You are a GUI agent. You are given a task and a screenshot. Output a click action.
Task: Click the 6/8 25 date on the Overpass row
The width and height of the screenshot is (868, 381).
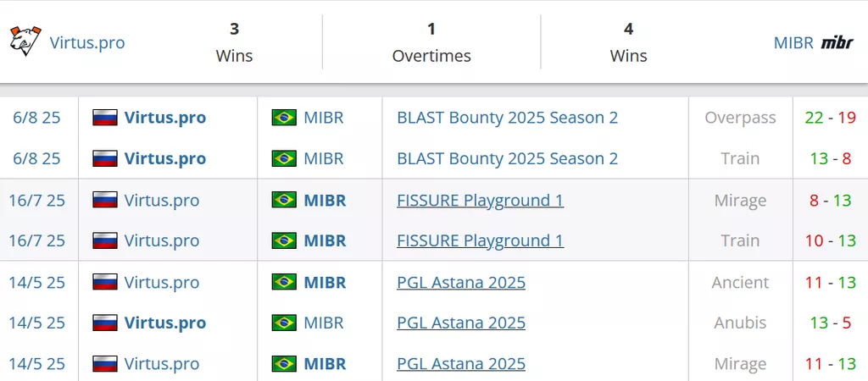(x=37, y=118)
